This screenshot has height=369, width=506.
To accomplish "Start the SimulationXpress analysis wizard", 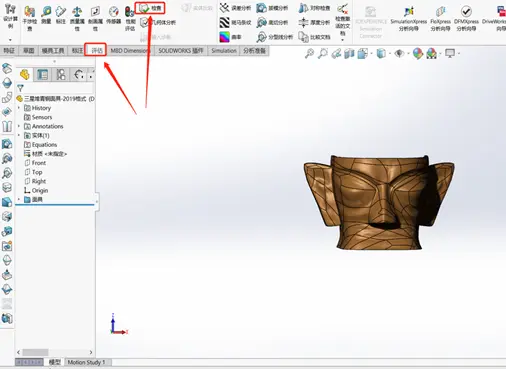I will click(409, 18).
